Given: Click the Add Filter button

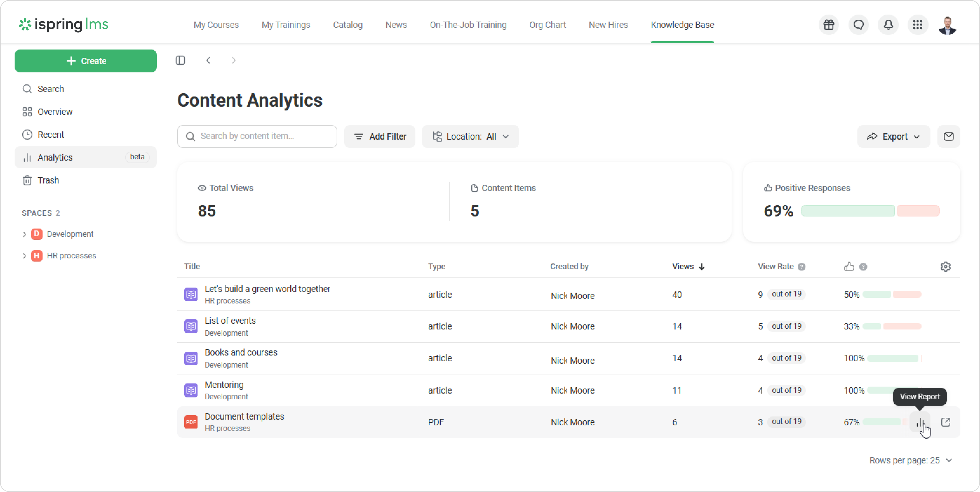Looking at the screenshot, I should click(x=380, y=136).
